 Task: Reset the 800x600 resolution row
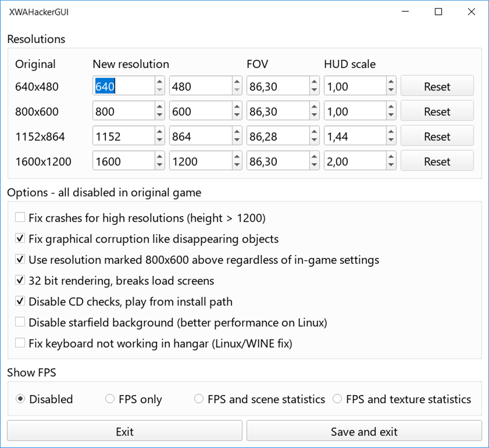[437, 111]
